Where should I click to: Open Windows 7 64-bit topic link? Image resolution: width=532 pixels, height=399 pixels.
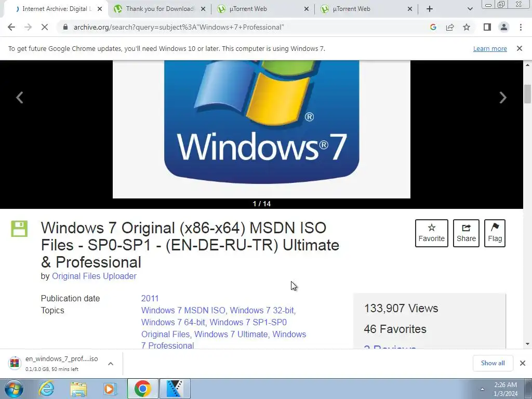[x=173, y=322]
